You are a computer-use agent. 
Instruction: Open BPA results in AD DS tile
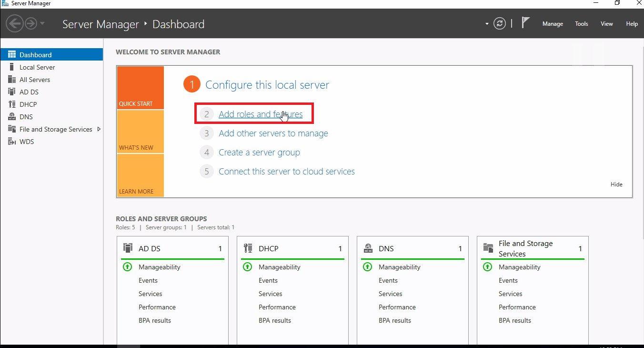(x=155, y=320)
